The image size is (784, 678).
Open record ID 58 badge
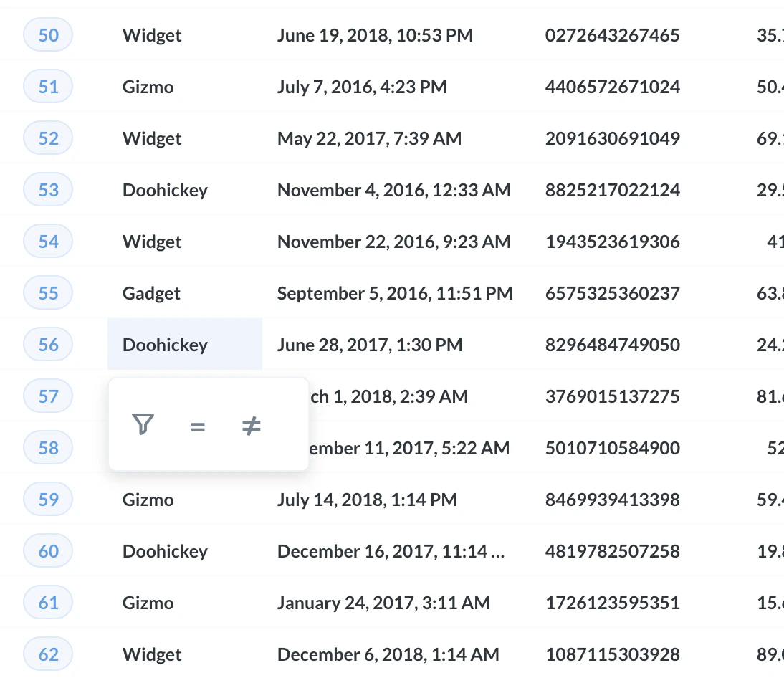point(48,448)
